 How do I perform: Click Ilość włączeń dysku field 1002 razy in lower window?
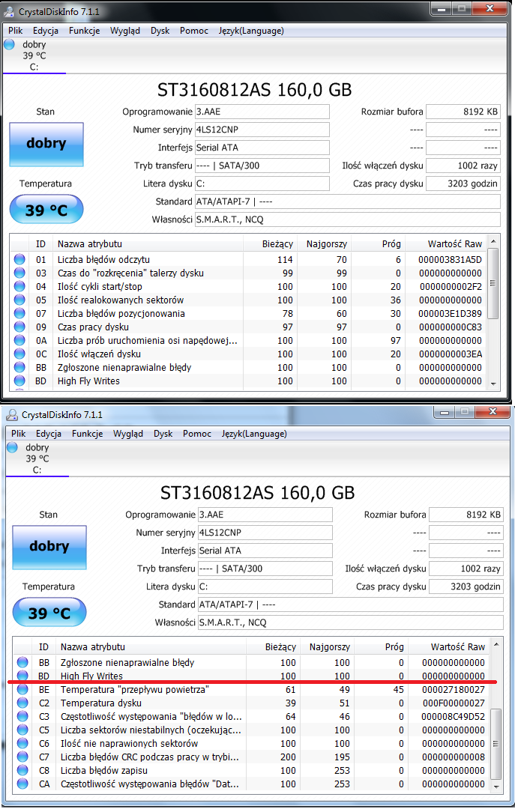466,568
